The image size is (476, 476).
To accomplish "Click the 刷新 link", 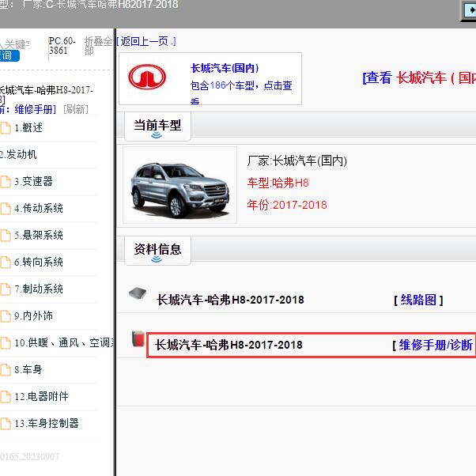I will [x=76, y=109].
